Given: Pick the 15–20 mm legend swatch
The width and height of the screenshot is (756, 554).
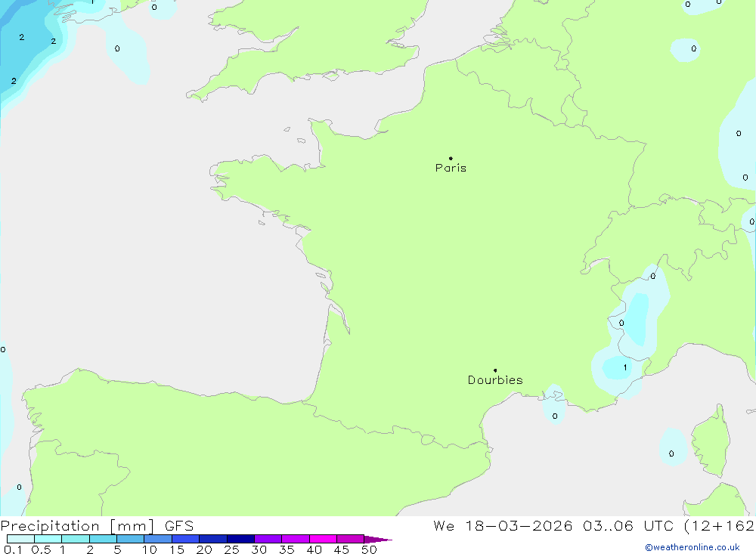Looking at the screenshot, I should click(185, 539).
